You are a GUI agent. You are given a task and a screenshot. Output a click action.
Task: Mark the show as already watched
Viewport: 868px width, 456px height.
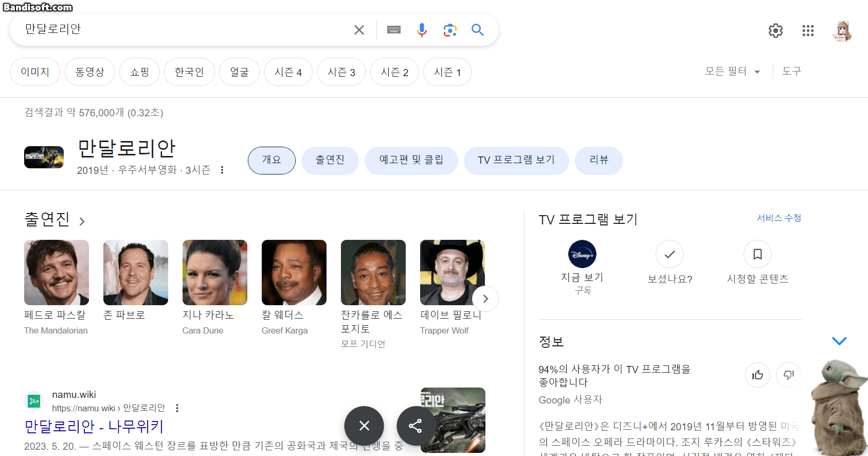tap(670, 254)
